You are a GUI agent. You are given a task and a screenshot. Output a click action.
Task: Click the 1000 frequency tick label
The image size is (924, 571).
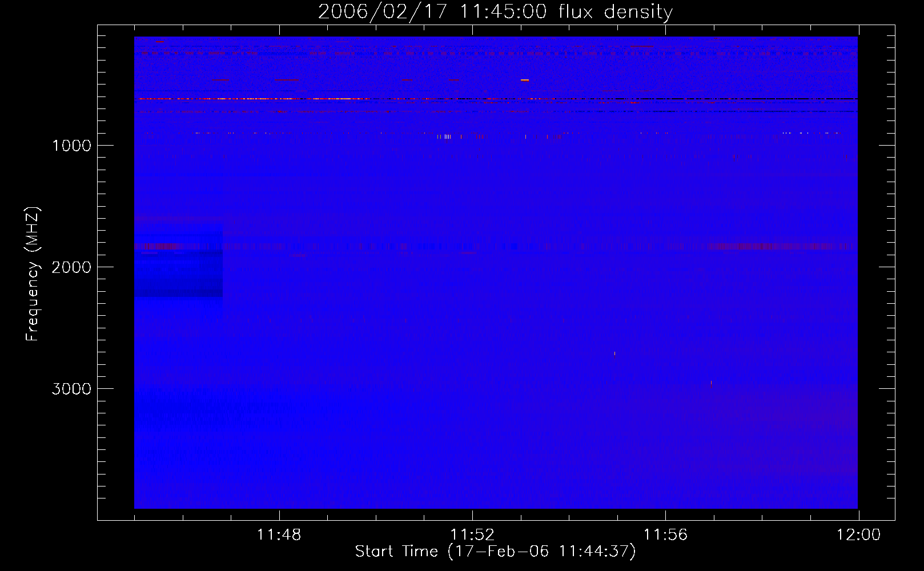pyautogui.click(x=71, y=146)
